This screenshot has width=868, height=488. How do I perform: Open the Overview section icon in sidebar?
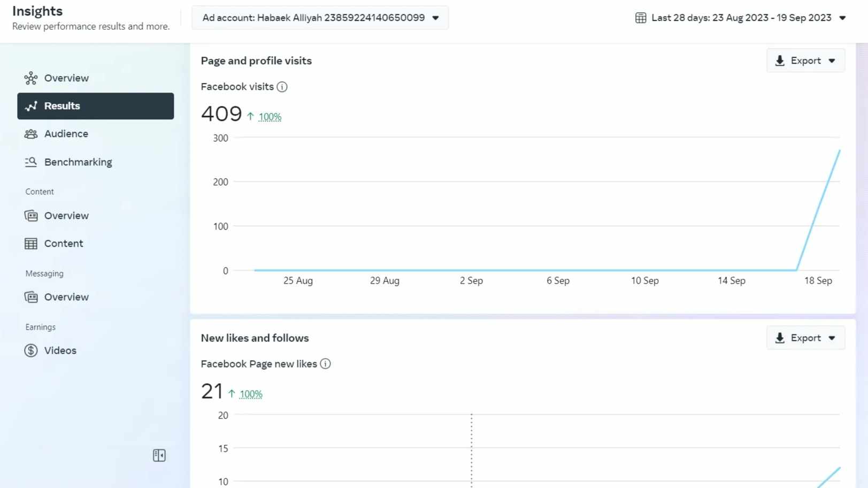(31, 78)
